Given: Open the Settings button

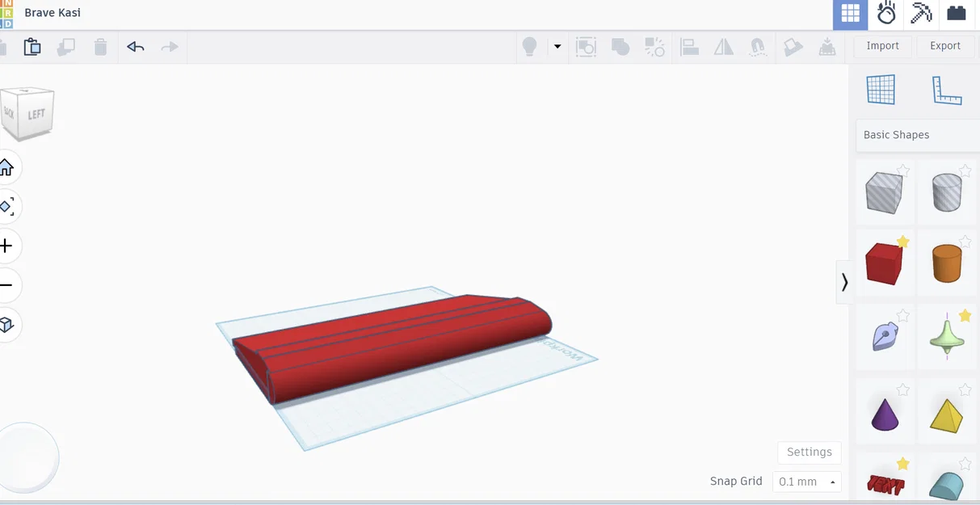Looking at the screenshot, I should pyautogui.click(x=810, y=452).
